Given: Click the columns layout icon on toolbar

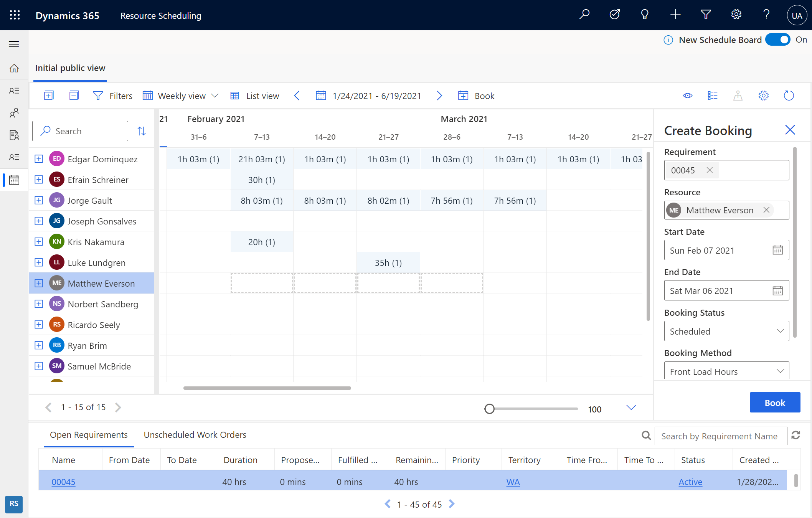Looking at the screenshot, I should pyautogui.click(x=713, y=95).
